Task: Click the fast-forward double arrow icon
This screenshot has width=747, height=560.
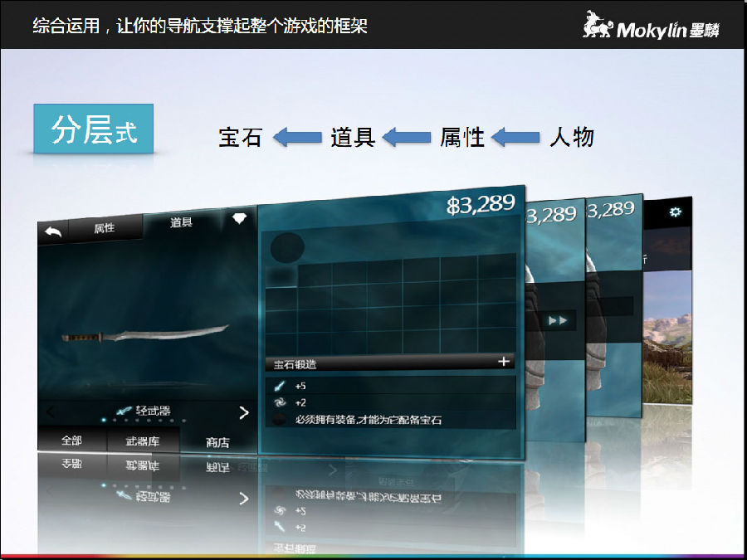Action: (x=557, y=321)
